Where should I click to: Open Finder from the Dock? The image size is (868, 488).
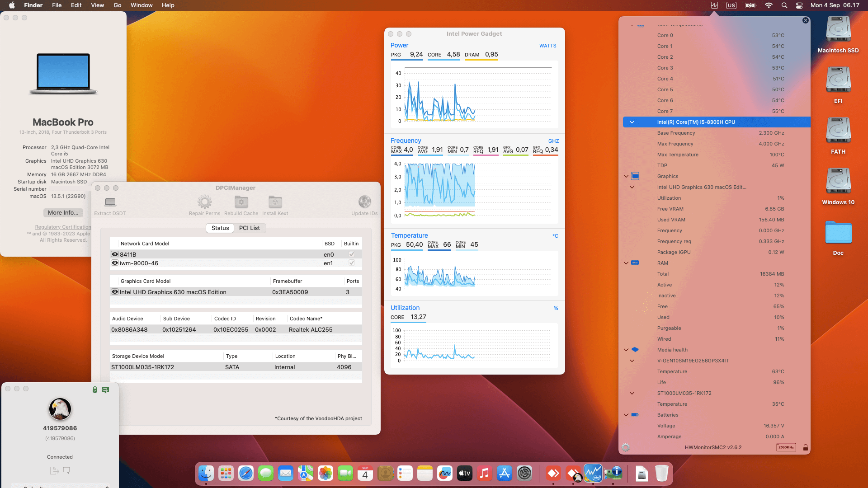206,473
